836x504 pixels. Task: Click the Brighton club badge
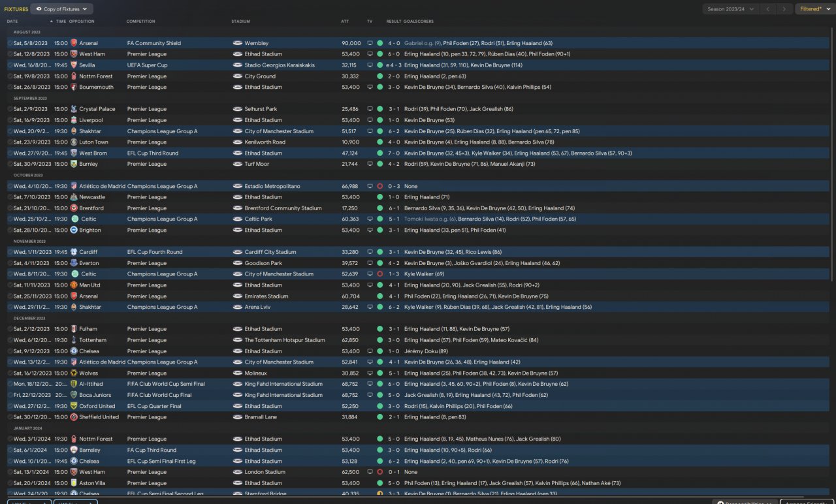tap(74, 230)
